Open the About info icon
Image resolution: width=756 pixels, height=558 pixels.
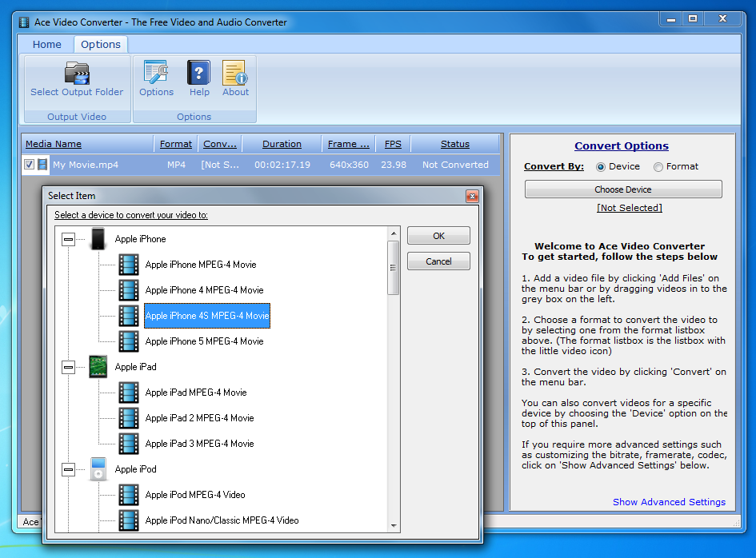coord(235,72)
